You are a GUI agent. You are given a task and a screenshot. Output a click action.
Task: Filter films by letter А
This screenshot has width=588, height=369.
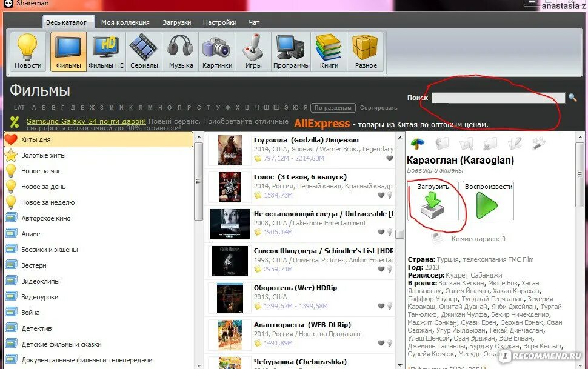pyautogui.click(x=34, y=108)
